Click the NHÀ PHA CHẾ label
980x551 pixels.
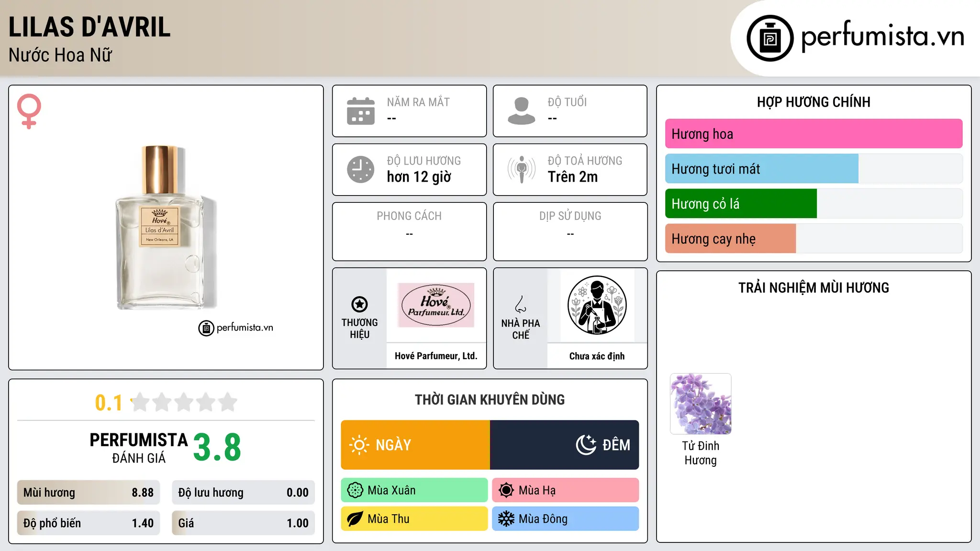pyautogui.click(x=521, y=329)
